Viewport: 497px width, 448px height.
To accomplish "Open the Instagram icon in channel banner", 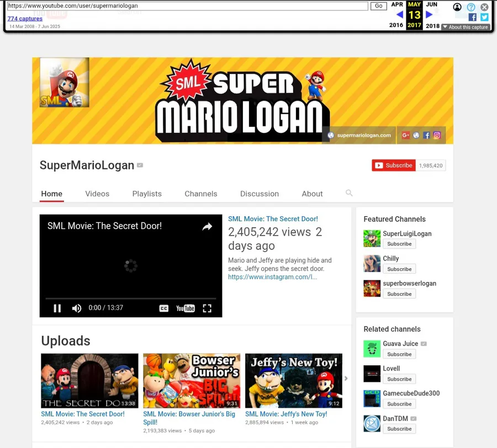I will pyautogui.click(x=437, y=135).
